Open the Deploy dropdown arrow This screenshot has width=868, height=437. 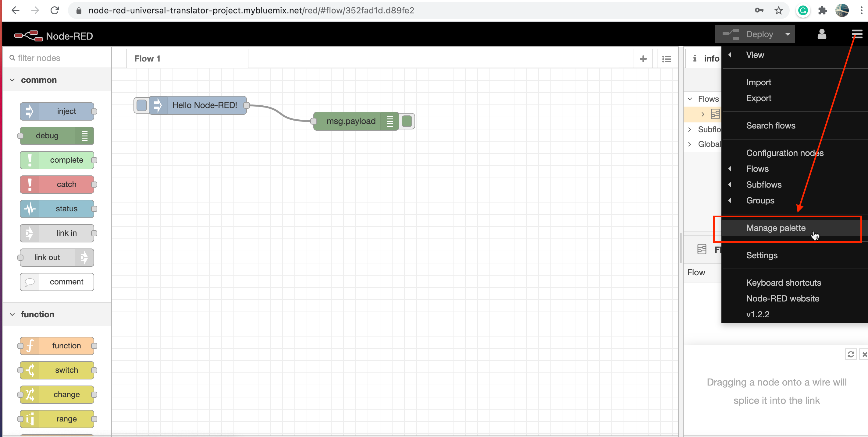coord(788,34)
